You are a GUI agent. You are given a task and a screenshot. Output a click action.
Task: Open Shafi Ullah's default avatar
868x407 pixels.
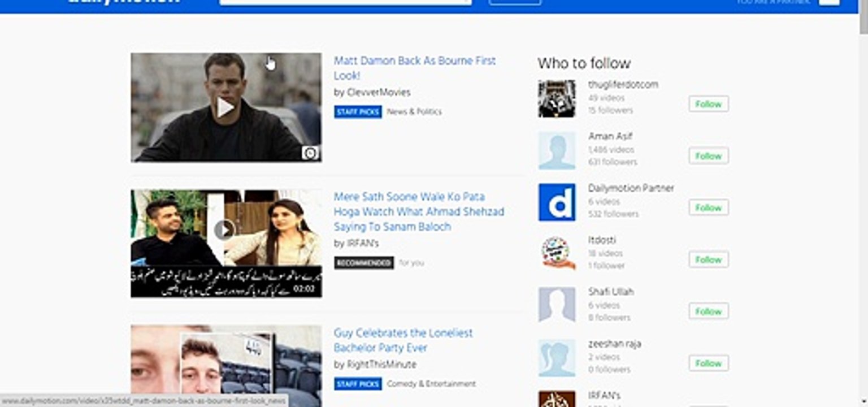pyautogui.click(x=557, y=306)
